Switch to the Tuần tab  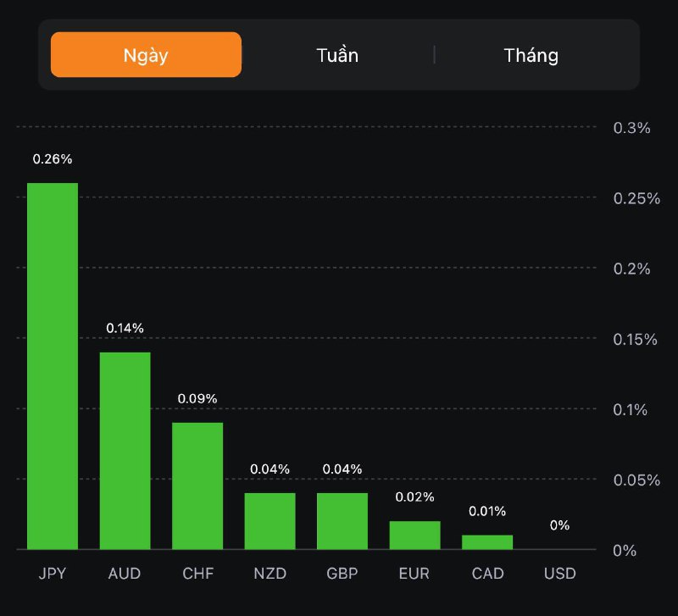(x=337, y=55)
